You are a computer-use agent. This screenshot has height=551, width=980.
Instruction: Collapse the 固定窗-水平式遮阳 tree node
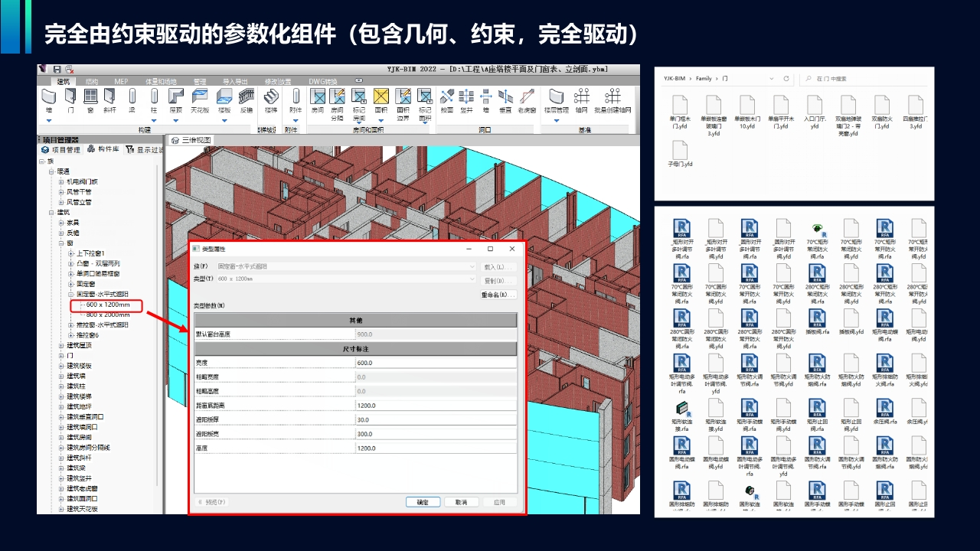tap(70, 294)
